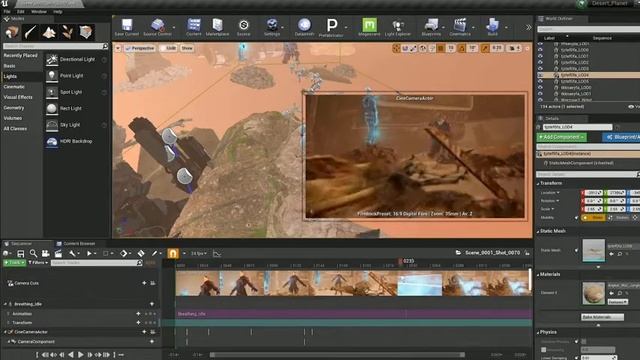The height and width of the screenshot is (360, 640).
Task: Open the Help menu
Action: tap(58, 11)
